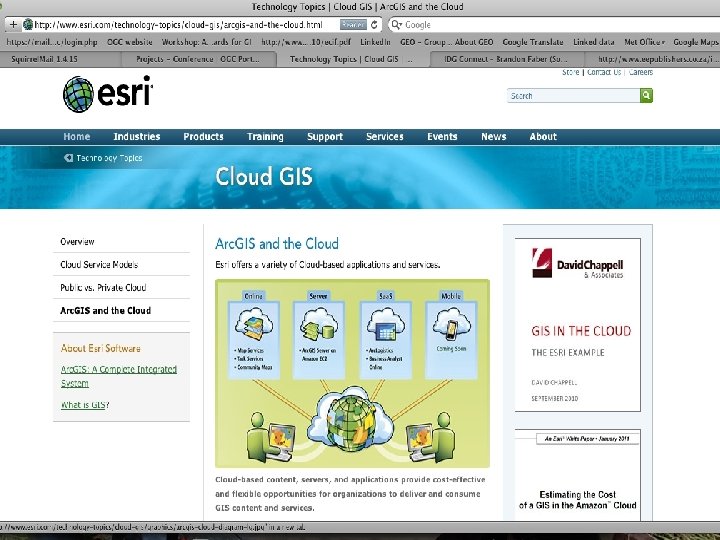This screenshot has height=540, width=720.
Task: Open GIS in the Cloud whitepaper thumbnail
Action: point(578,325)
